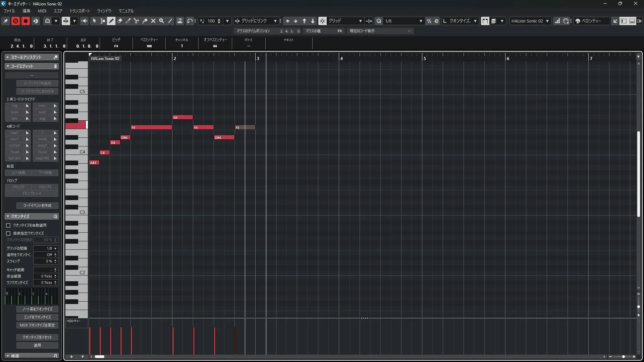Collapse the コードエディット section
Viewport: 644px width, 362px height.
8,66
